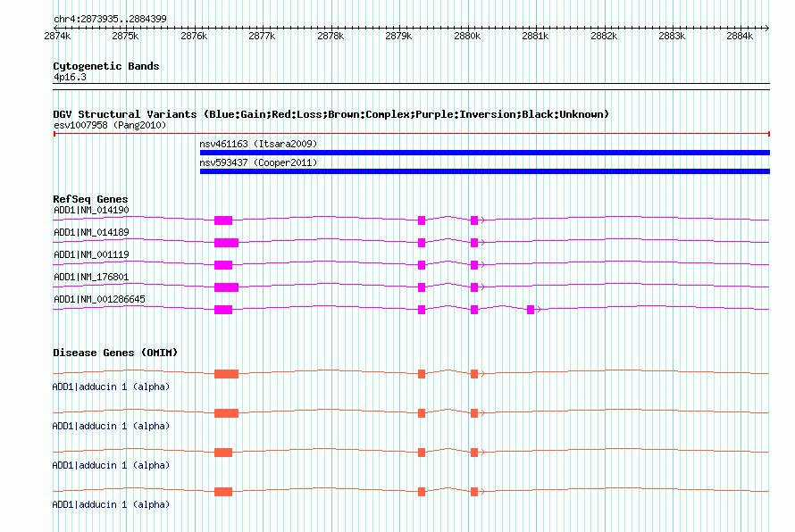
Task: Choose the 2880k ruler position
Action: (467, 36)
